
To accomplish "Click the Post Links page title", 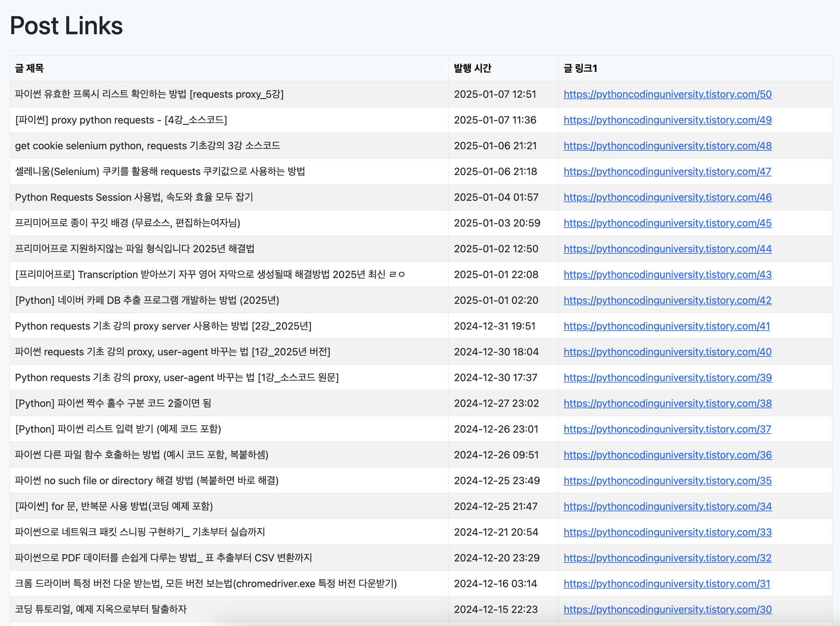I will pos(66,25).
